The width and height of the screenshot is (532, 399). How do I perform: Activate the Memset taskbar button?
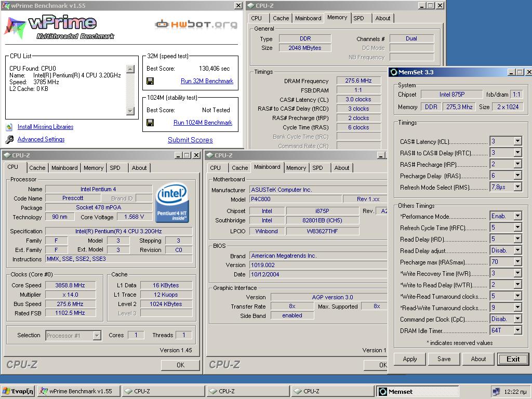[418, 392]
